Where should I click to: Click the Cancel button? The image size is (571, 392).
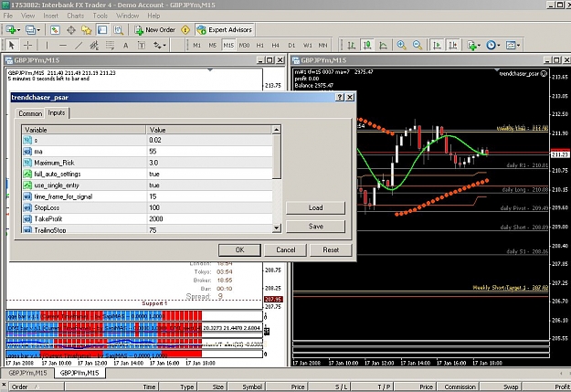tap(285, 250)
